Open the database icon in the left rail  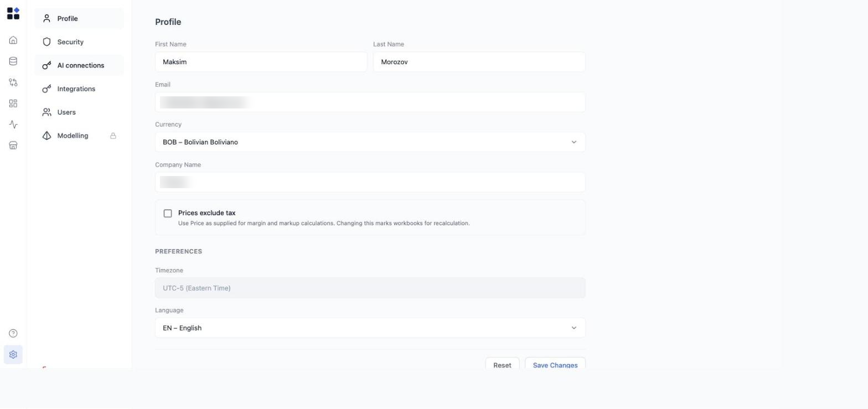tap(13, 61)
